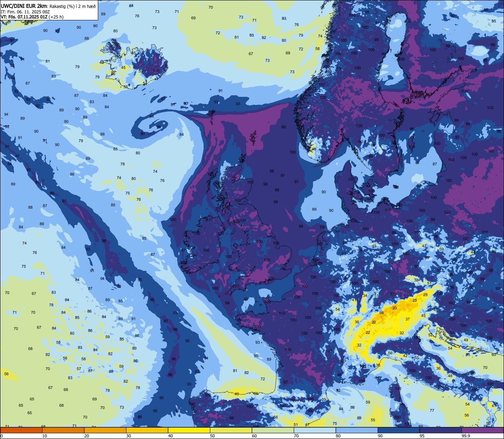This screenshot has width=504, height=439.
Task: Click the orange 10–20 legend swatch
Action: (63, 430)
